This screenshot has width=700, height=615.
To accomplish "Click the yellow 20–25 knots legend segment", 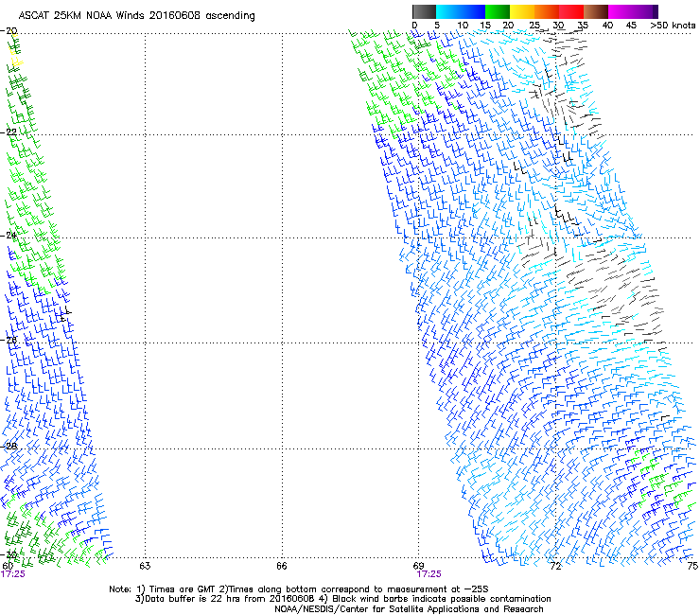I will tap(522, 11).
